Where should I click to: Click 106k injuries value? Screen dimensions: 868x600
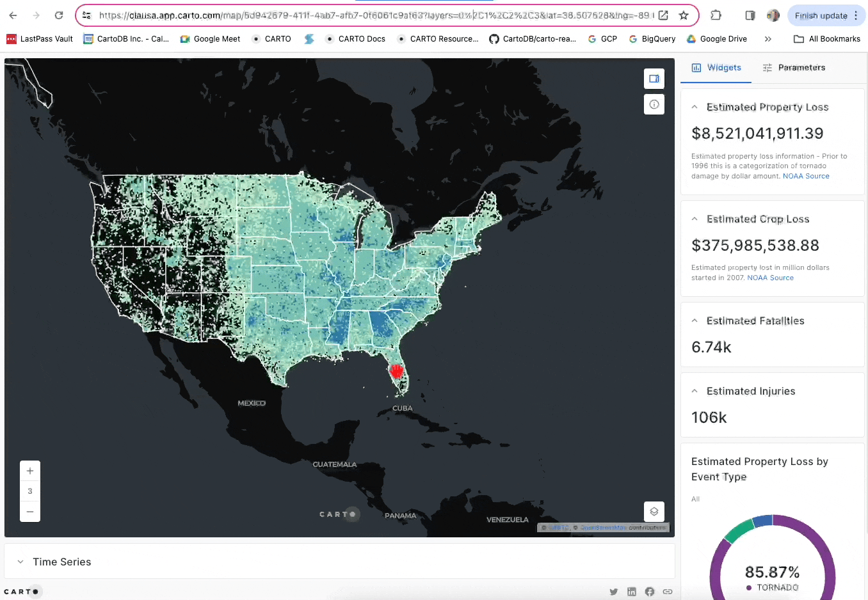pyautogui.click(x=709, y=418)
